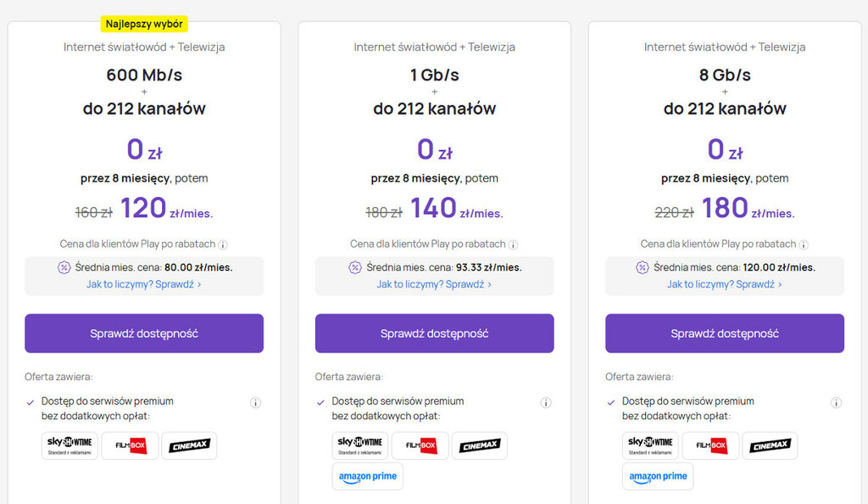This screenshot has height=504, width=868.
Task: Click the 'Najlepszy wybór' yellow badge
Action: [x=144, y=24]
